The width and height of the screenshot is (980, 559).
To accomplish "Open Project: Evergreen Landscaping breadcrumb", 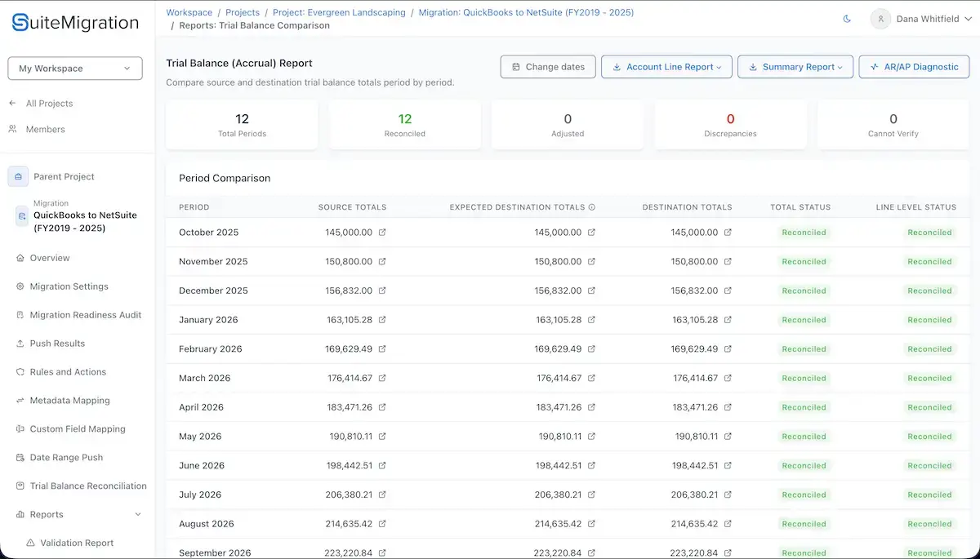I will click(x=339, y=12).
